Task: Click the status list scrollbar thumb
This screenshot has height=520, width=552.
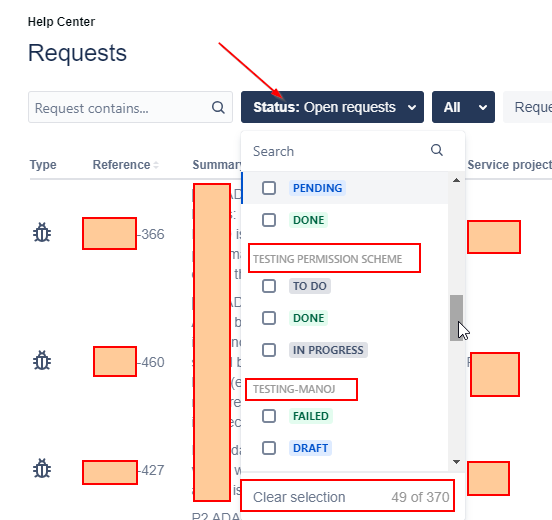Action: point(457,318)
